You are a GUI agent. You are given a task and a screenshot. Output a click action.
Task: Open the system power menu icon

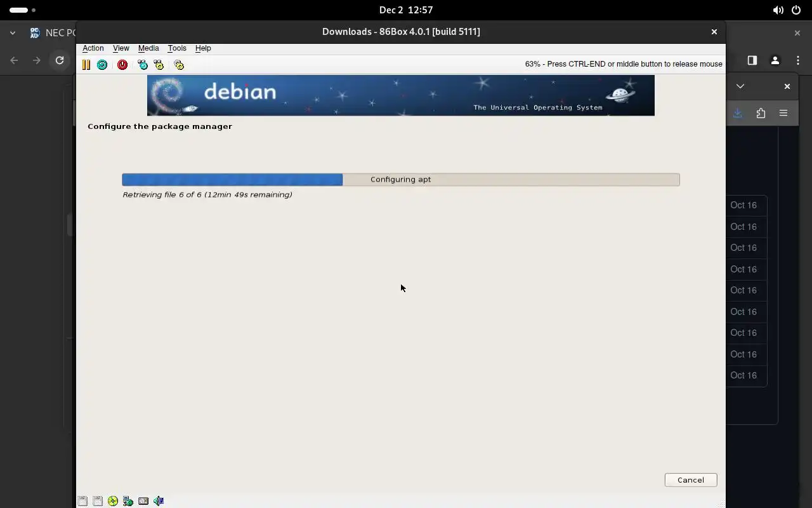tap(797, 10)
